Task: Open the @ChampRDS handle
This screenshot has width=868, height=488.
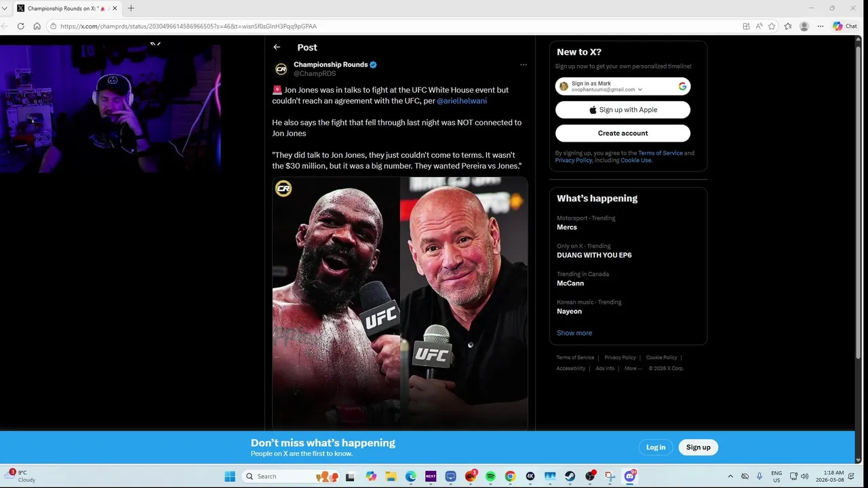Action: pyautogui.click(x=315, y=73)
